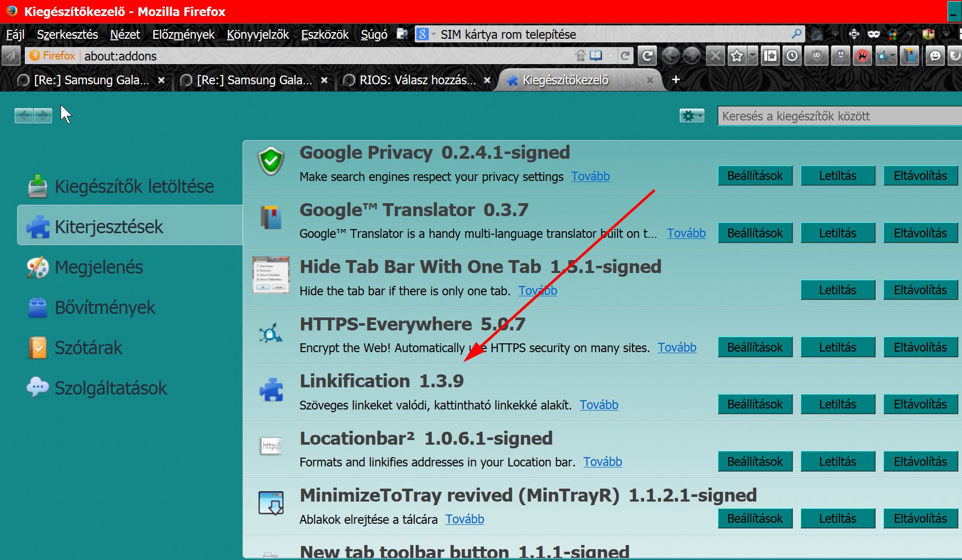
Task: Click the dark inbox-arrow toolbar icon
Action: (817, 34)
